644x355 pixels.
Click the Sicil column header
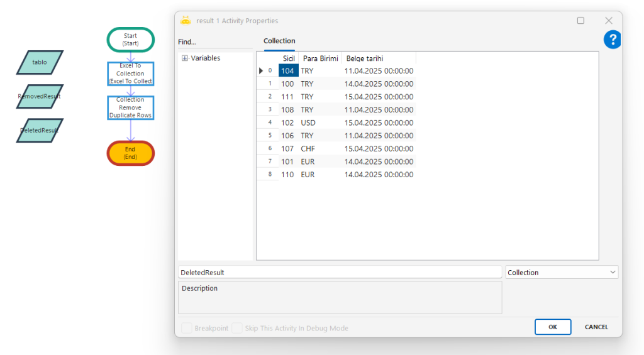(x=289, y=58)
